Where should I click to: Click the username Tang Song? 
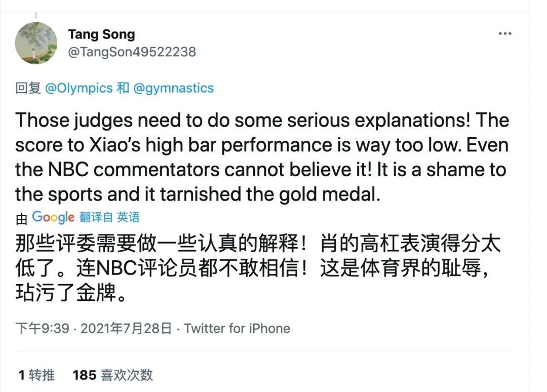point(101,34)
